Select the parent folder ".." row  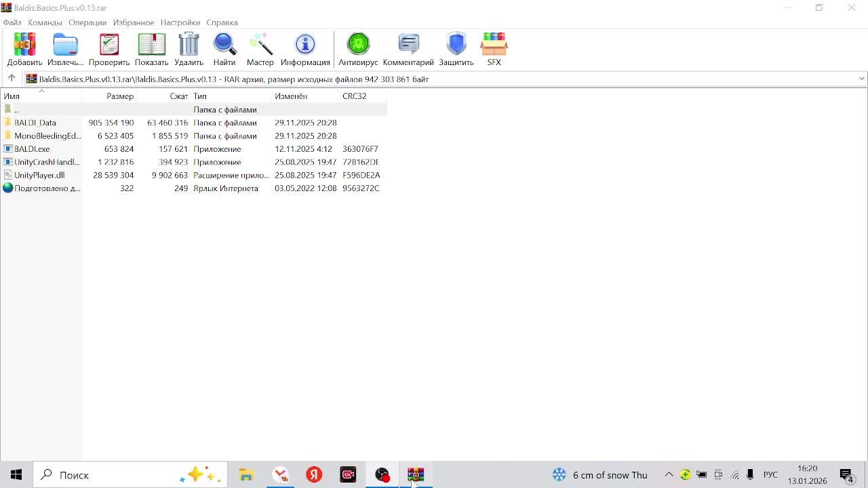(x=193, y=109)
